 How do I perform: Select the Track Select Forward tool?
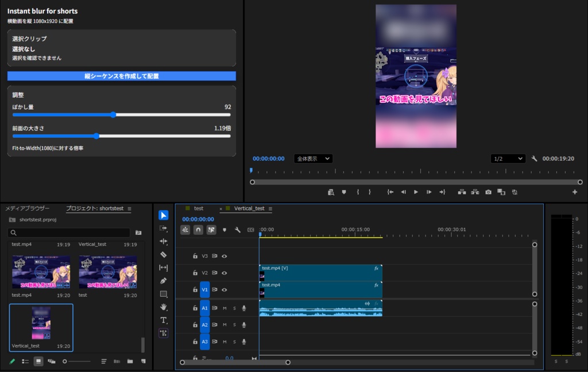[164, 228]
